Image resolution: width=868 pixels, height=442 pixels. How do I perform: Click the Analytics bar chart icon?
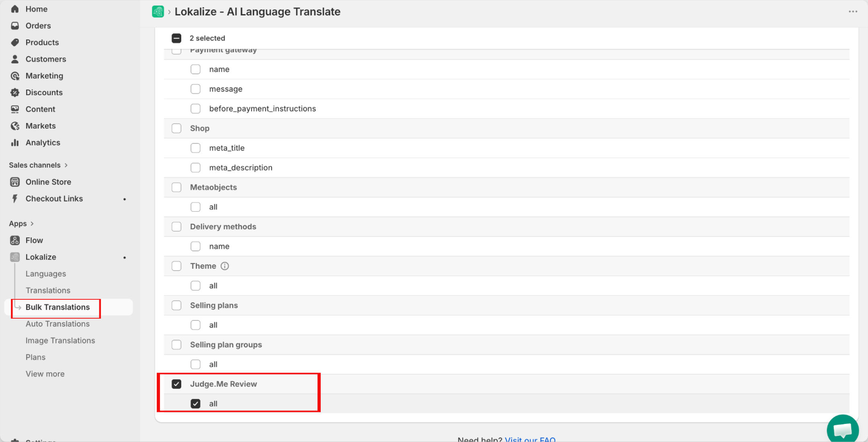click(15, 143)
